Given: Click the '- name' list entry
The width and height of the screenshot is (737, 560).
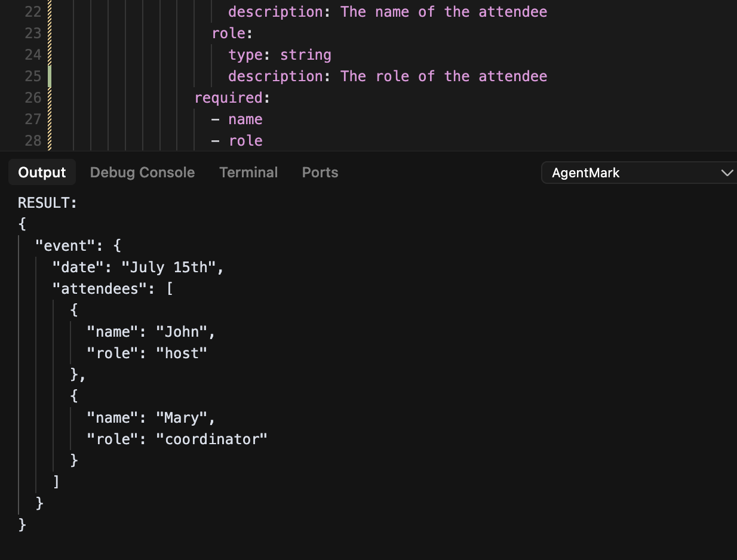Looking at the screenshot, I should coord(237,119).
